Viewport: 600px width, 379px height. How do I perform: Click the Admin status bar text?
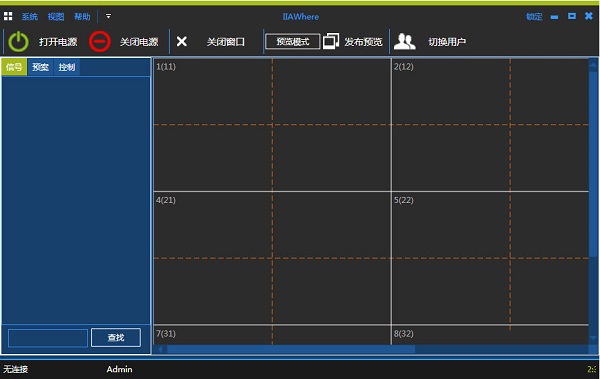point(119,369)
